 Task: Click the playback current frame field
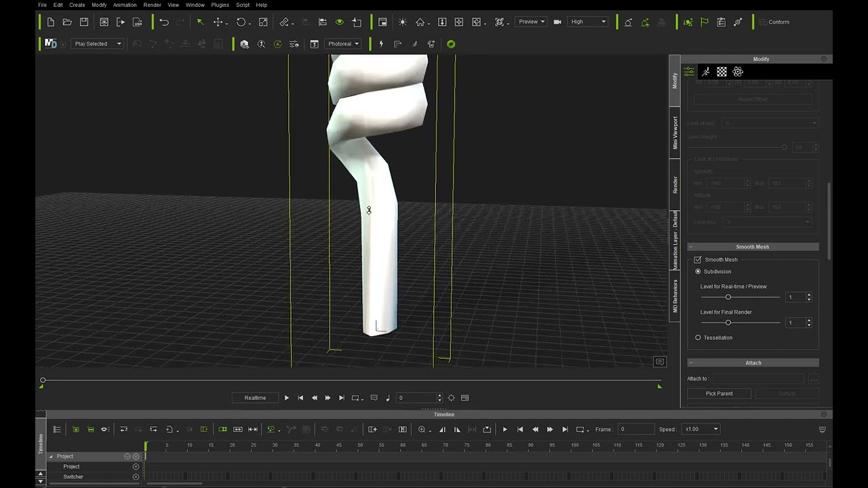point(417,398)
